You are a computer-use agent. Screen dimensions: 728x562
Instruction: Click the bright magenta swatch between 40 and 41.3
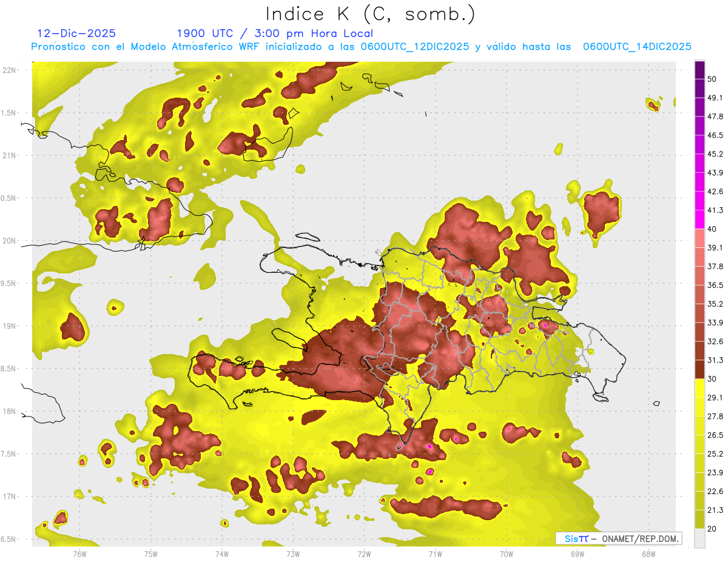[x=699, y=219]
